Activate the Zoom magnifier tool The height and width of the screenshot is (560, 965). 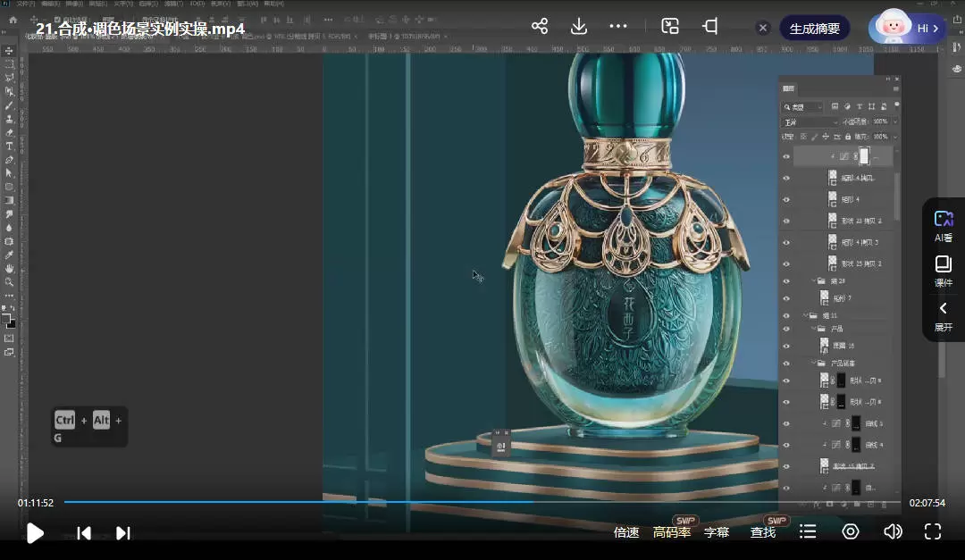tap(9, 282)
